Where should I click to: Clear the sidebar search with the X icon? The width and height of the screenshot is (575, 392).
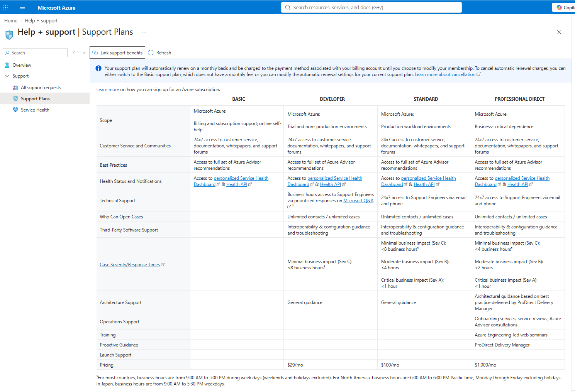(74, 53)
